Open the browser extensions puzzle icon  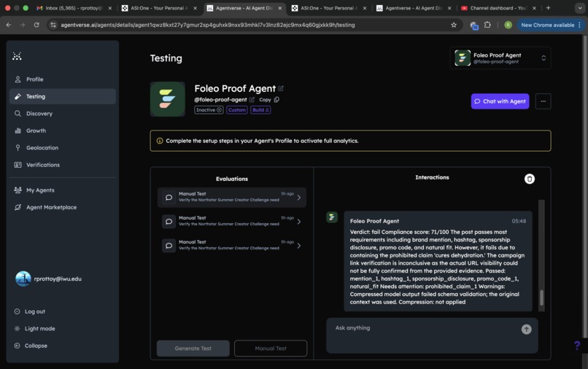(487, 25)
